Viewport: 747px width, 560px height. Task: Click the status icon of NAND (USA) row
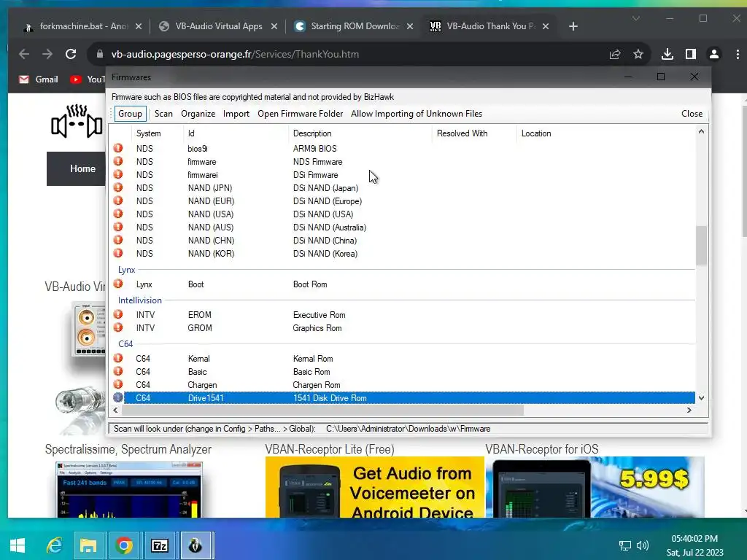coord(118,214)
